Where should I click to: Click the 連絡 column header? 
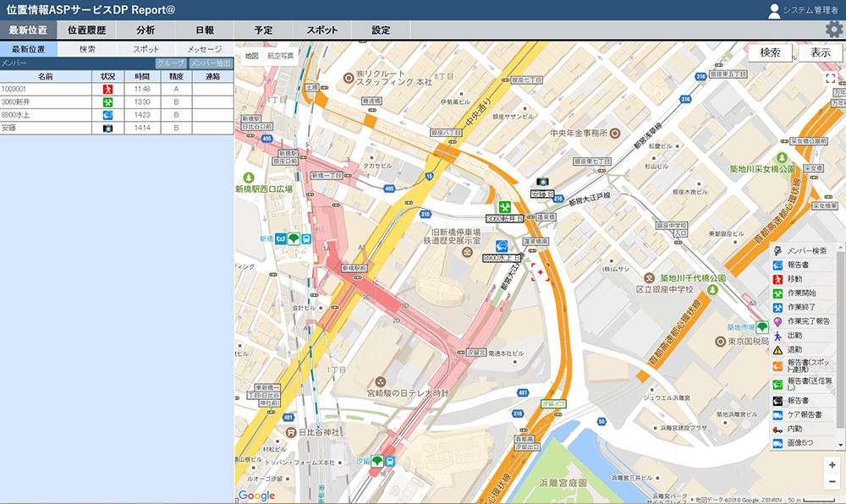(213, 77)
